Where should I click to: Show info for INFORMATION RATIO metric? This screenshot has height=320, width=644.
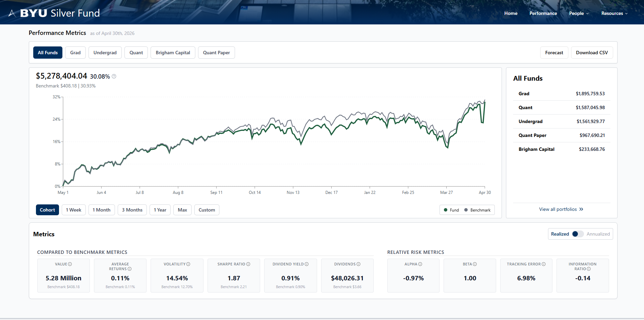click(x=589, y=269)
